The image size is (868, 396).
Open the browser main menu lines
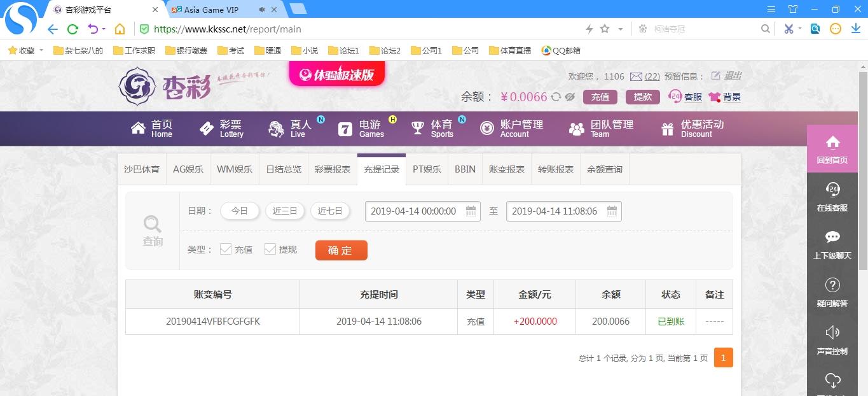coord(771,9)
